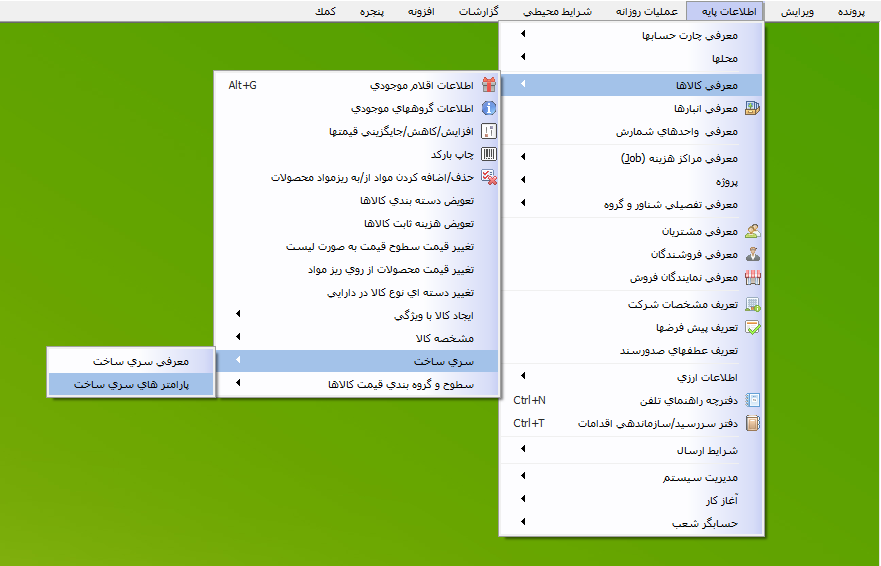Click the gift icon beside اطلاعات اقلام موجودي
Screen dimensions: 881x566
tap(489, 85)
